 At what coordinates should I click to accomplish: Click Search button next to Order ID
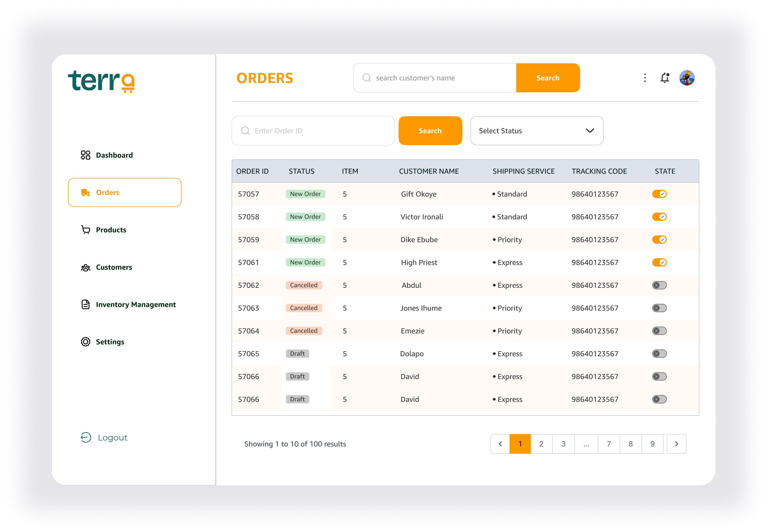point(430,131)
